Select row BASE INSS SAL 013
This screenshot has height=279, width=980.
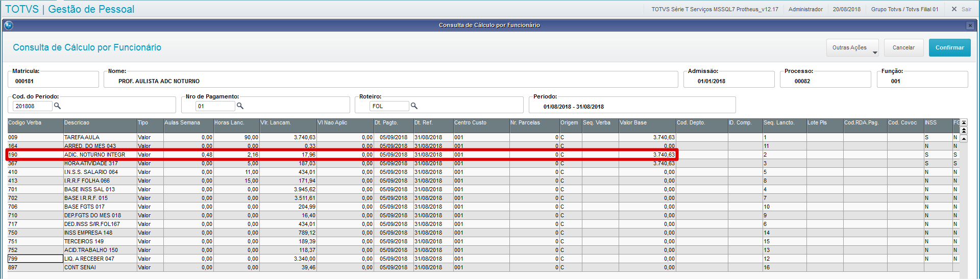pyautogui.click(x=483, y=189)
